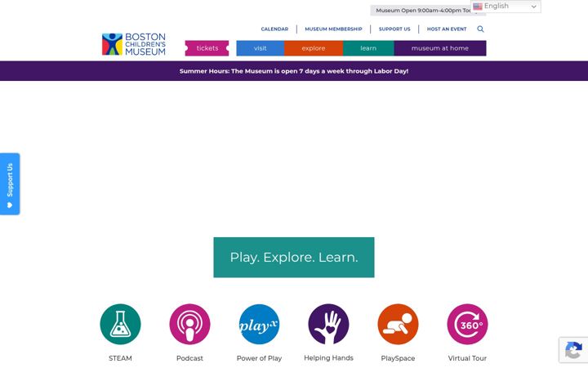Expand the English language dropdown
This screenshot has width=588, height=368.
[506, 7]
